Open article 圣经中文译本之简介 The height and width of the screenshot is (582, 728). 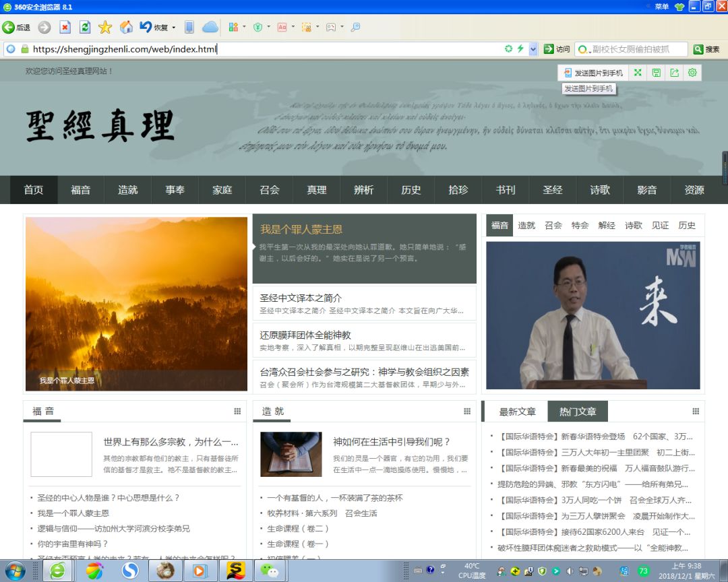coord(301,298)
